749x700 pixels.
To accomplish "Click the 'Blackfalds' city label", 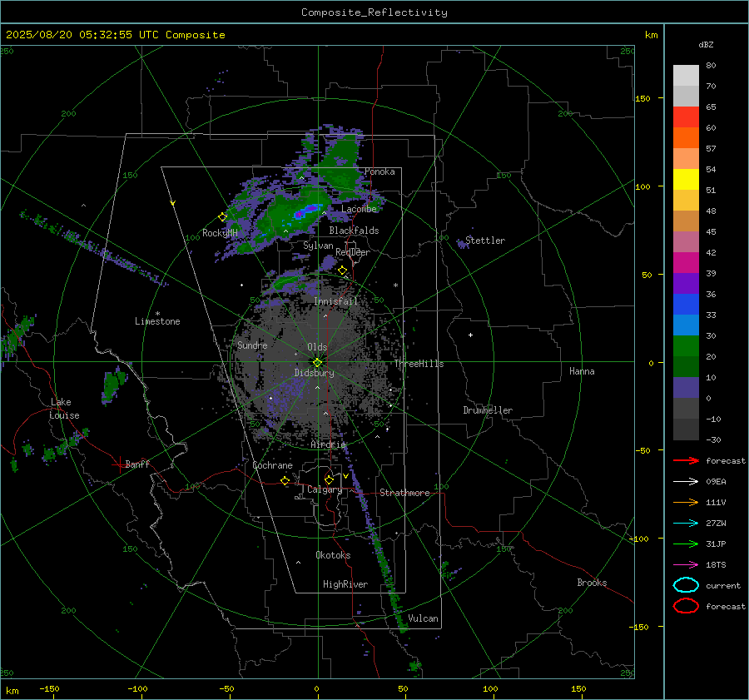I will point(354,231).
